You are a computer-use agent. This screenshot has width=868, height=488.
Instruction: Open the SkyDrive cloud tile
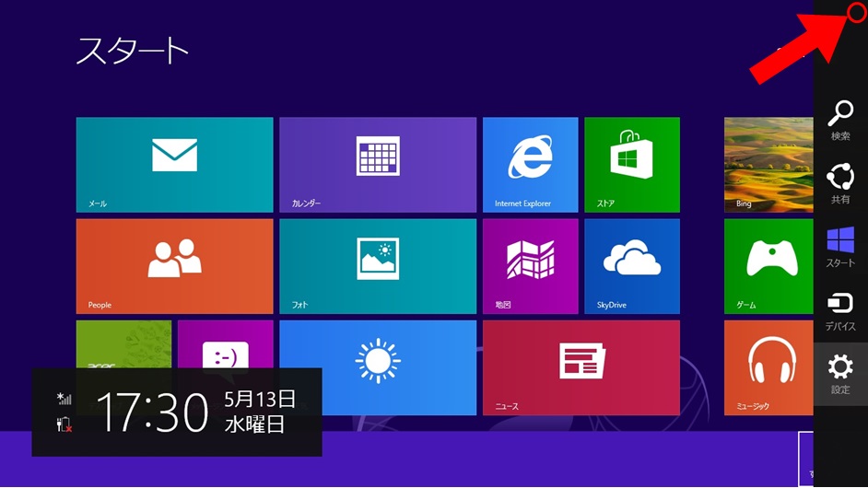[632, 266]
